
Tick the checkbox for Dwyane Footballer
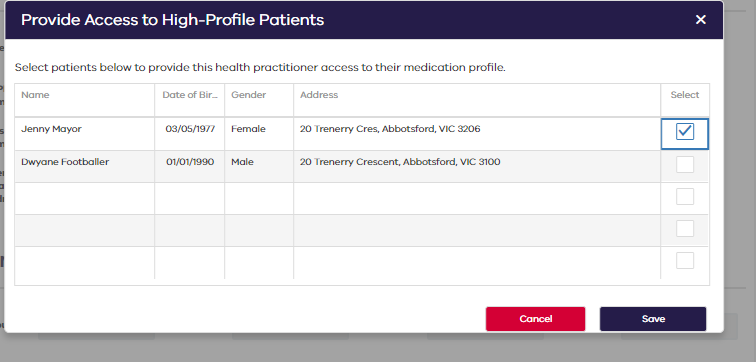685,164
